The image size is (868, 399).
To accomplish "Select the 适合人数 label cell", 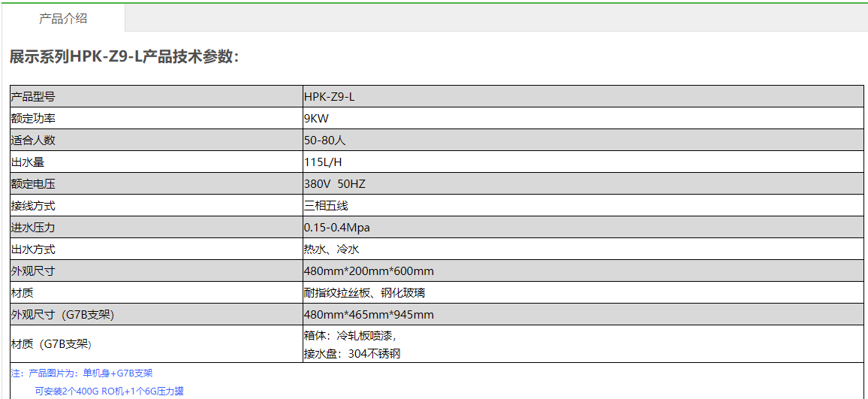I will pyautogui.click(x=33, y=140).
